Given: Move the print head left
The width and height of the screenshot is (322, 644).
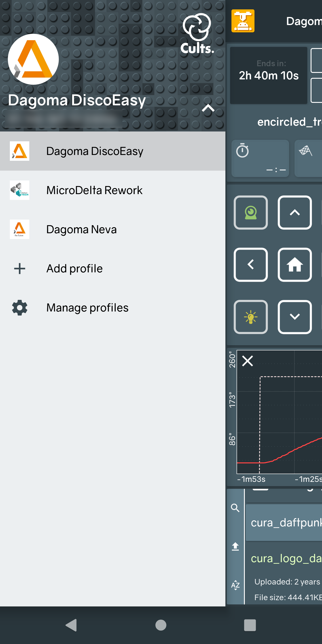Looking at the screenshot, I should coord(250,265).
